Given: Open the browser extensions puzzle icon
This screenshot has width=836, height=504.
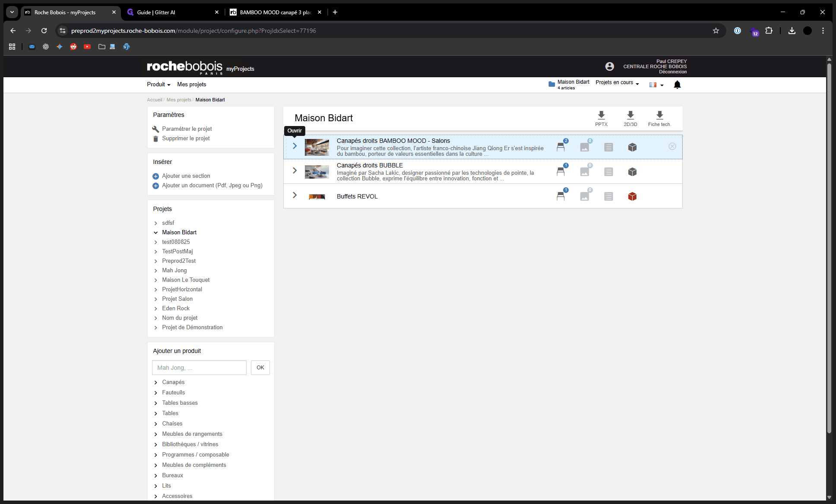Looking at the screenshot, I should (769, 31).
